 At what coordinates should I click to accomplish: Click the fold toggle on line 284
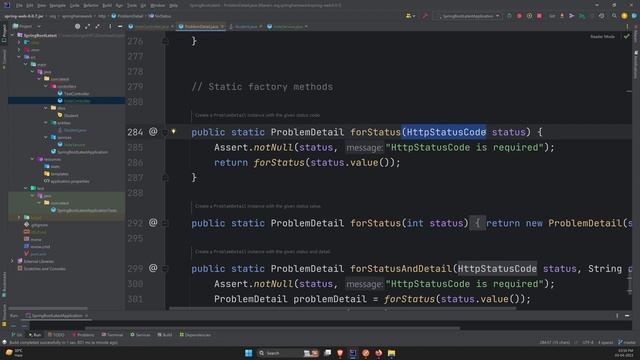(x=165, y=132)
